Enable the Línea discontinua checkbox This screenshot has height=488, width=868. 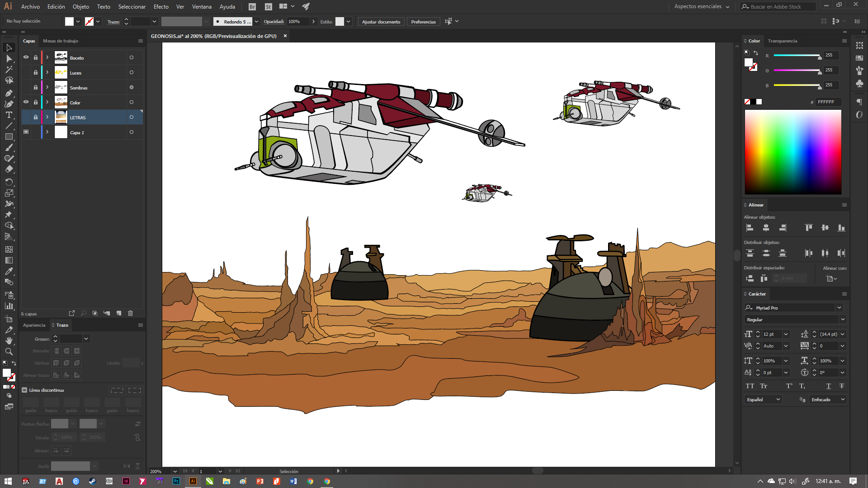24,390
